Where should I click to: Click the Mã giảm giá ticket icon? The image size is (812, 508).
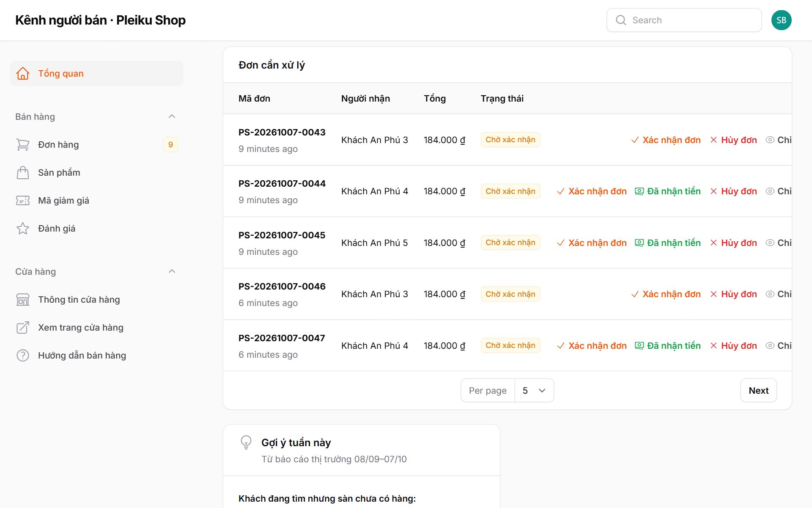[23, 200]
